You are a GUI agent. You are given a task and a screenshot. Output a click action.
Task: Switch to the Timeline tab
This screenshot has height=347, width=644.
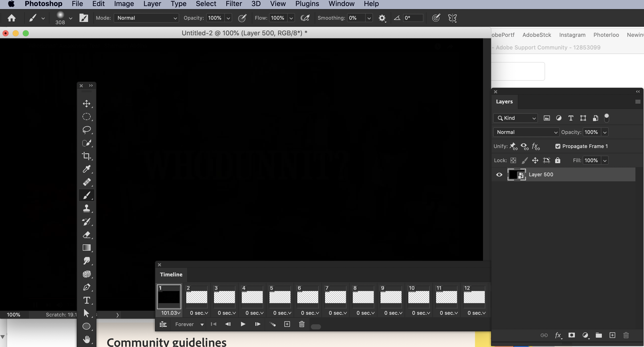click(171, 274)
